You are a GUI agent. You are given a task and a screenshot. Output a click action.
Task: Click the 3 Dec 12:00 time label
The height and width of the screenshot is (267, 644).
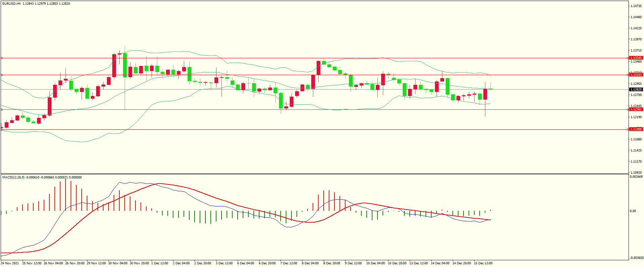click(224, 263)
